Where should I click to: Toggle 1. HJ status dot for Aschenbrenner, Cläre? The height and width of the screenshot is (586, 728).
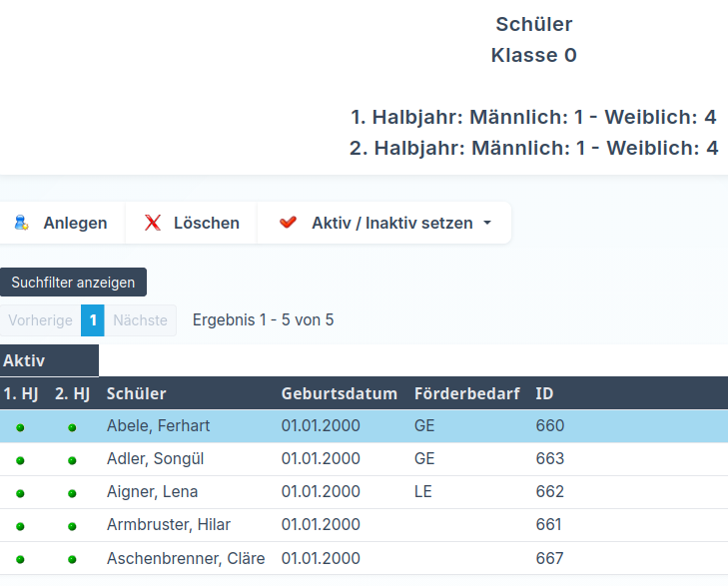20,559
